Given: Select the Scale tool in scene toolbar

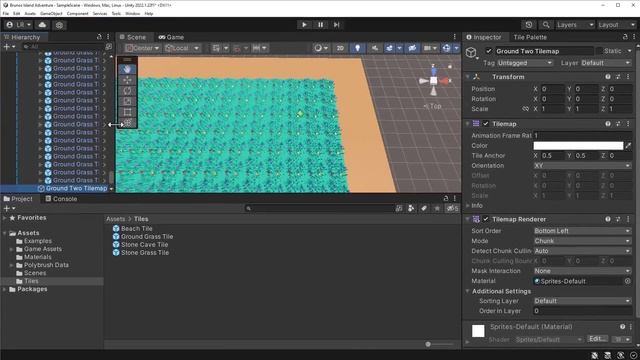Looking at the screenshot, I should (x=127, y=101).
